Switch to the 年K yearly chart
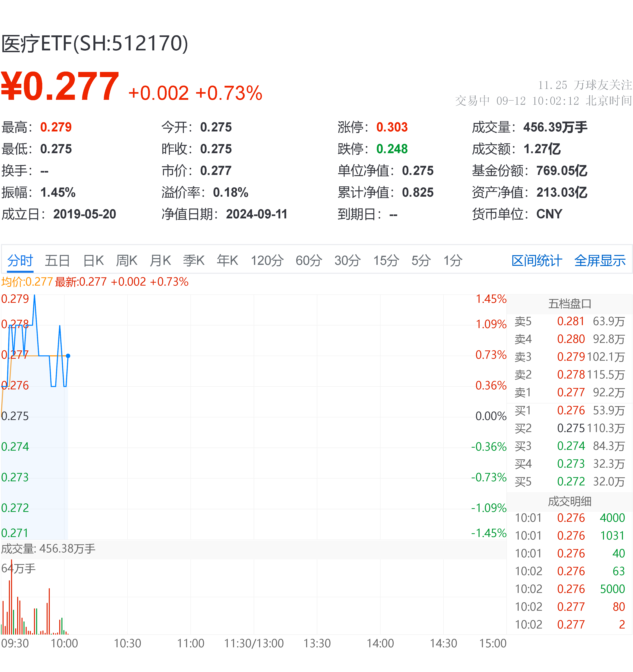Viewport: 633px width, 672px height. pos(227,261)
